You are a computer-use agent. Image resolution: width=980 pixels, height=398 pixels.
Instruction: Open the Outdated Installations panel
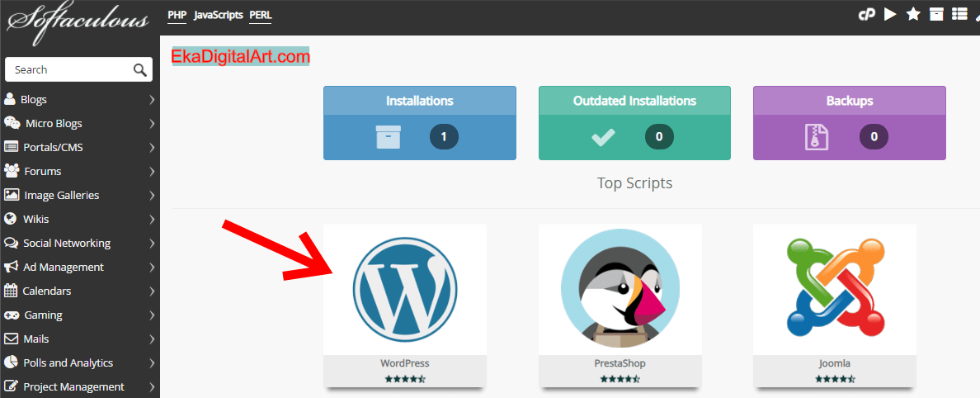(x=634, y=123)
